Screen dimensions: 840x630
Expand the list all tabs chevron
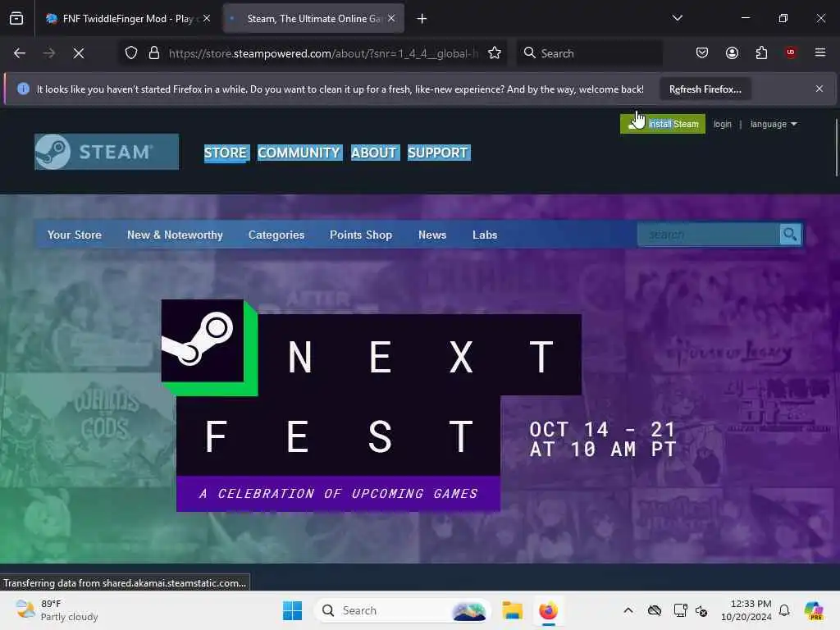[x=677, y=18]
